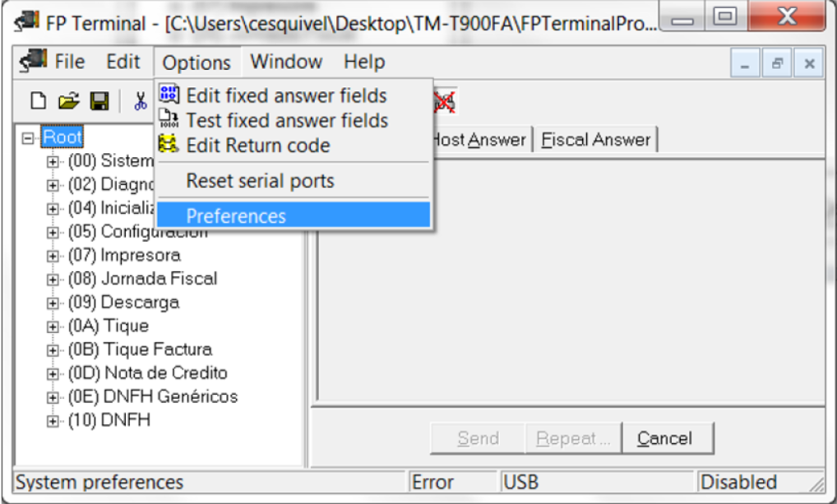The image size is (837, 504).
Task: Open the Help menu
Action: (364, 62)
